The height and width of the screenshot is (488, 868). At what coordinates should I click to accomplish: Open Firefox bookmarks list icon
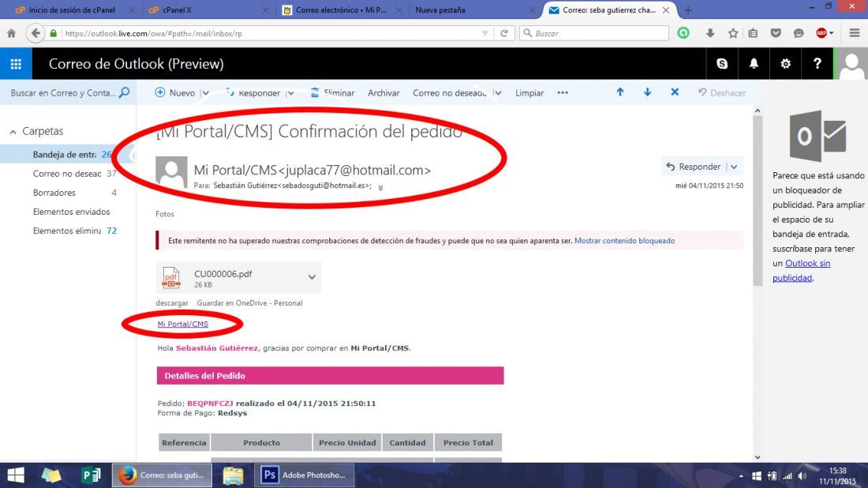point(753,33)
